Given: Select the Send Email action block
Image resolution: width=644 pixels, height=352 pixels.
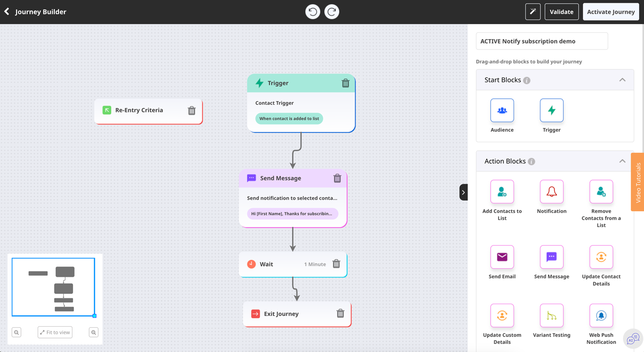Looking at the screenshot, I should click(x=502, y=257).
